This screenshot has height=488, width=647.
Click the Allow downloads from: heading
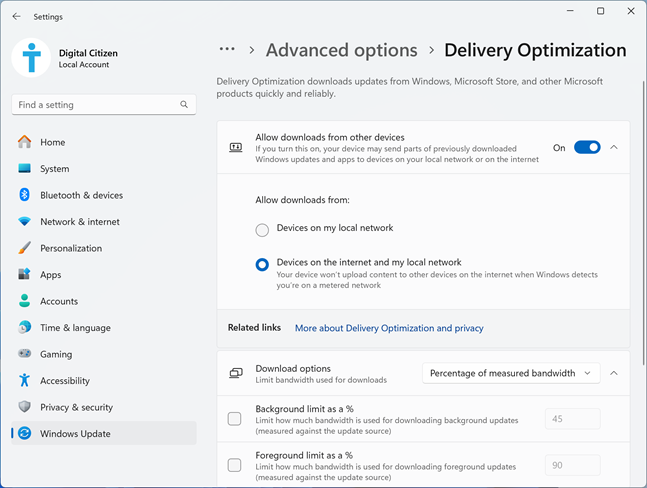coord(302,200)
